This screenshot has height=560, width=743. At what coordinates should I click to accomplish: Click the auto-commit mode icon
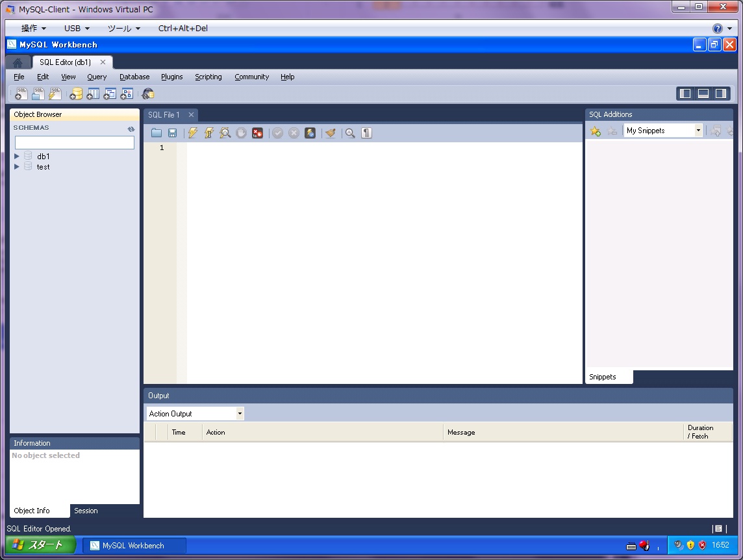pyautogui.click(x=310, y=133)
